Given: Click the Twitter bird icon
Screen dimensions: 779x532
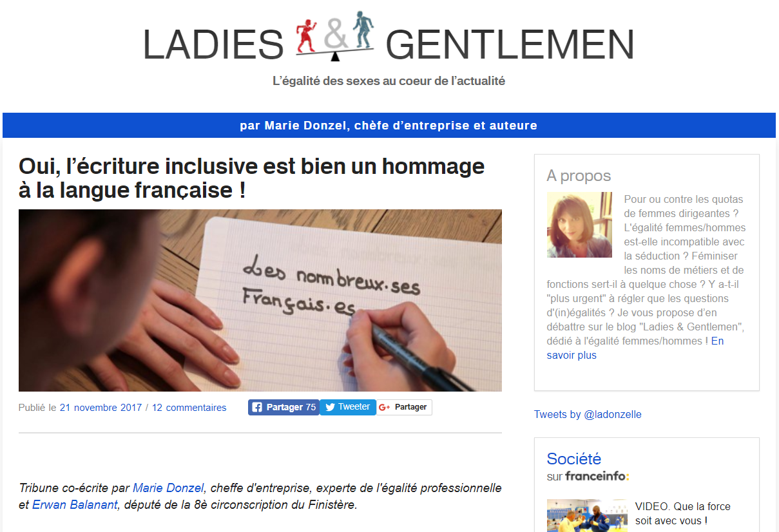Looking at the screenshot, I should pyautogui.click(x=330, y=407).
